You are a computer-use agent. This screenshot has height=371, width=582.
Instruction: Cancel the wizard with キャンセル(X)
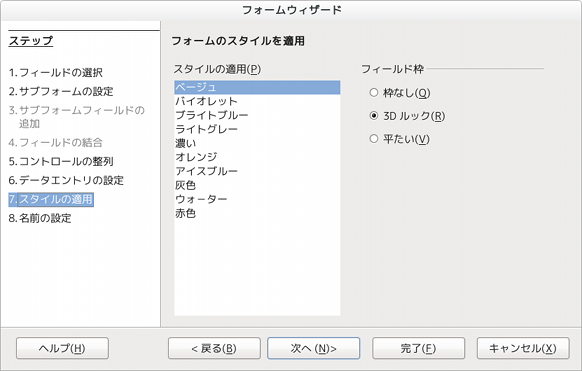[523, 348]
